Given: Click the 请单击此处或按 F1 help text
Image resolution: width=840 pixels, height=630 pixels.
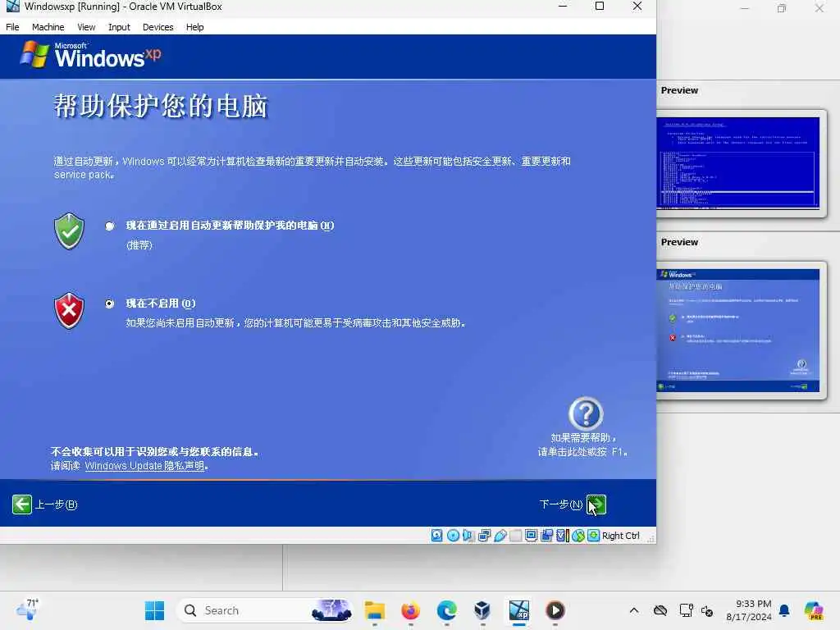Looking at the screenshot, I should point(582,452).
